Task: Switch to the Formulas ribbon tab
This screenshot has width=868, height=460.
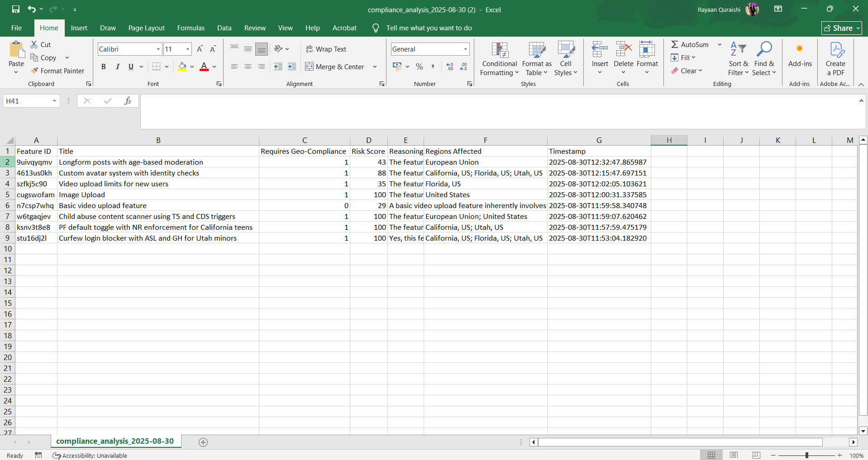Action: (x=191, y=28)
